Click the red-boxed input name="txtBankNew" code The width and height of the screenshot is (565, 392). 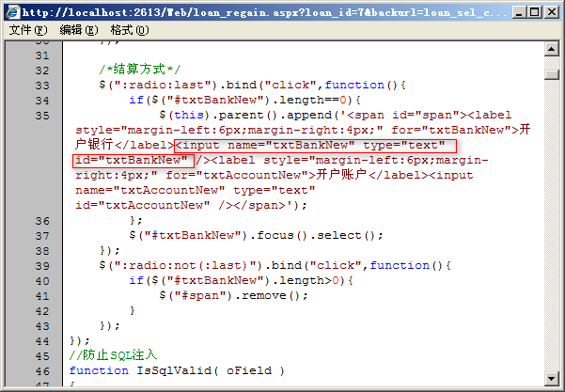click(316, 146)
